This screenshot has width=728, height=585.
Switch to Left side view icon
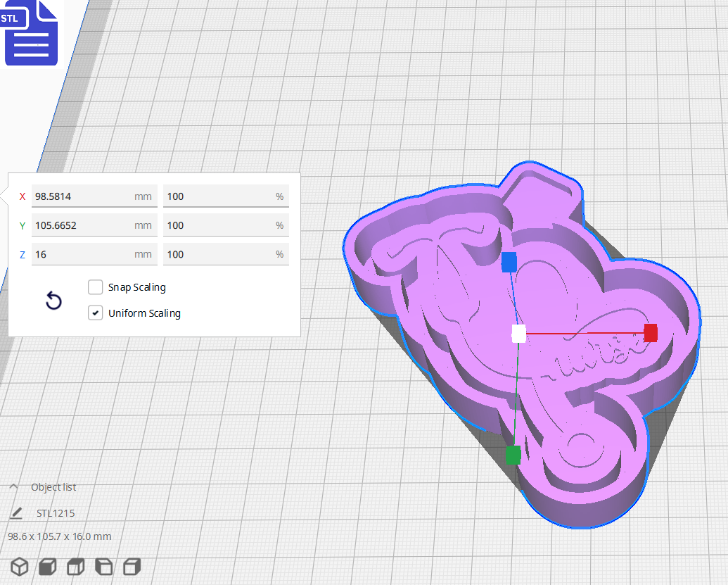pos(103,567)
